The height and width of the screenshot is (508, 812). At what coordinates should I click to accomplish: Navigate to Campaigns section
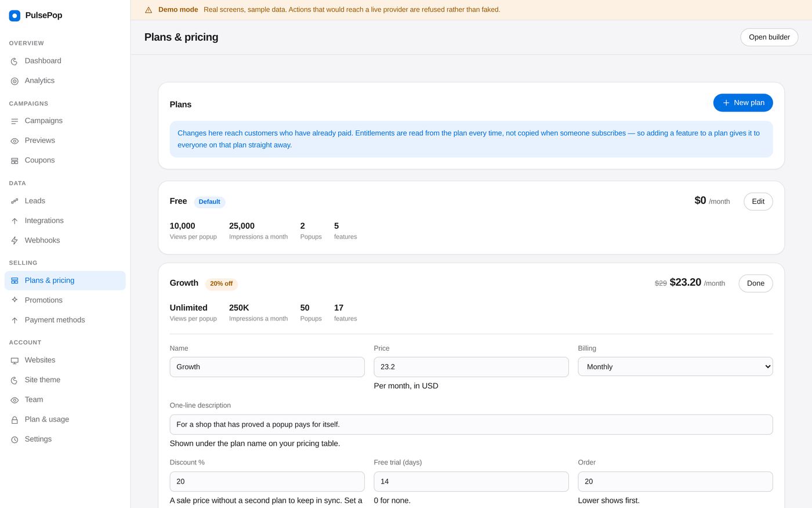coord(65,121)
